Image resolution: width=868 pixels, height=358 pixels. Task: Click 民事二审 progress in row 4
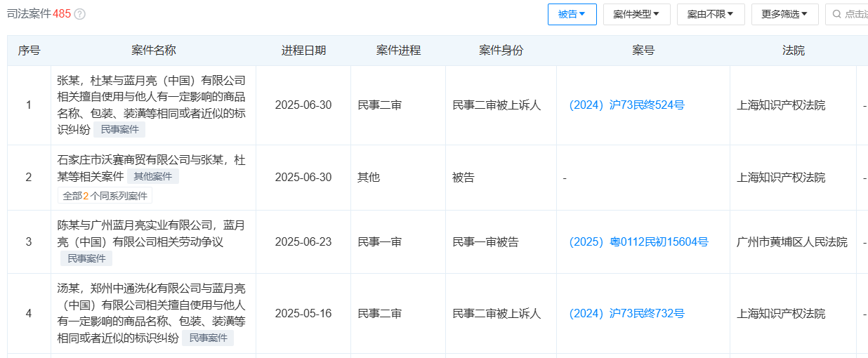pos(380,314)
